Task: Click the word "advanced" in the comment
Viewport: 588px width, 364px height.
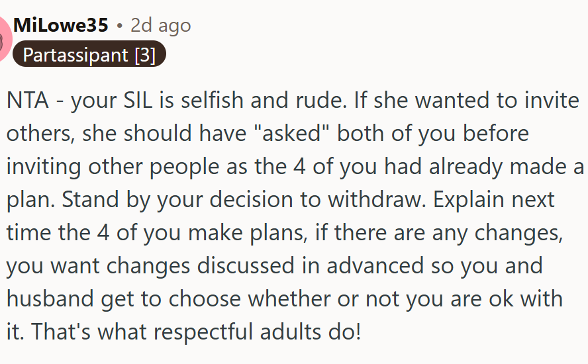Action: [x=375, y=265]
